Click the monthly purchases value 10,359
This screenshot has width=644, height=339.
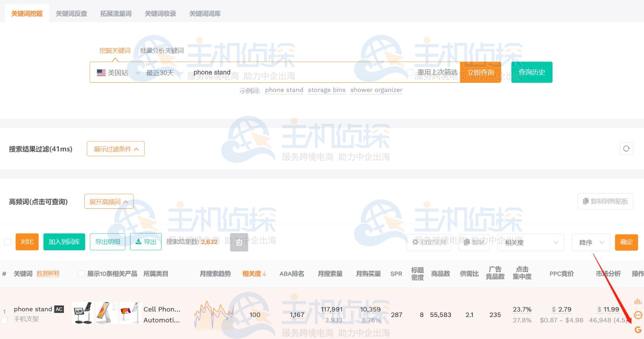pos(370,309)
